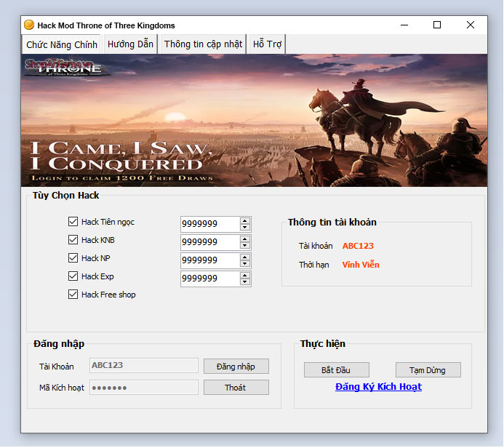The image size is (504, 448).
Task: Increase the Hack NP value with up arrow
Action: point(245,257)
